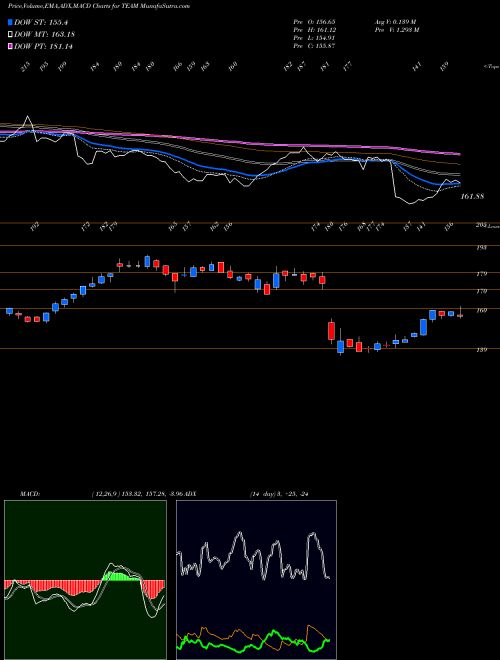Click the Pre C: 155.87 value

pyautogui.click(x=314, y=46)
